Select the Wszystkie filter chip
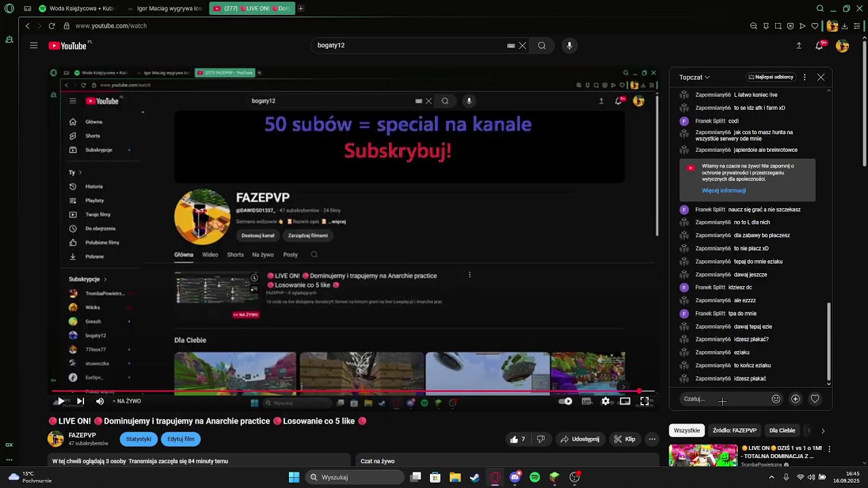The image size is (868, 488). pyautogui.click(x=686, y=430)
